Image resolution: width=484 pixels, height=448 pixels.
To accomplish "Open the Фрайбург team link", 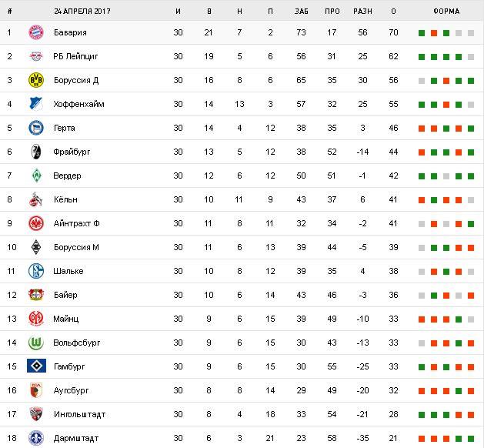I will [72, 152].
